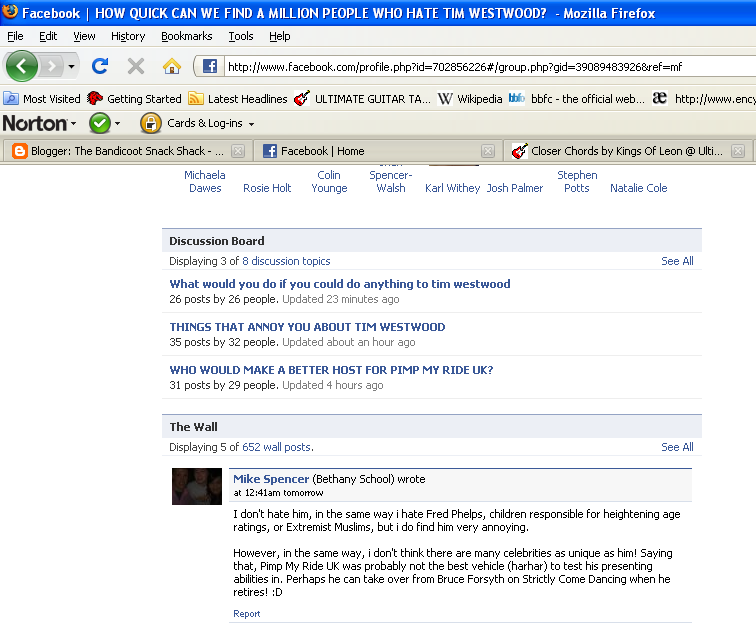Click the Forward navigation arrow
Image resolution: width=756 pixels, height=628 pixels.
click(52, 67)
